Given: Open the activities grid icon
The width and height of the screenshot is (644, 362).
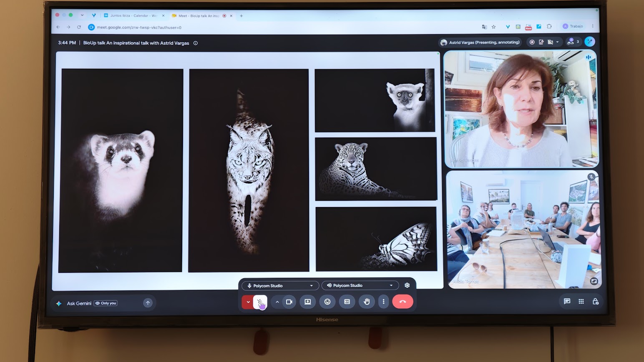Looking at the screenshot, I should coord(581,301).
